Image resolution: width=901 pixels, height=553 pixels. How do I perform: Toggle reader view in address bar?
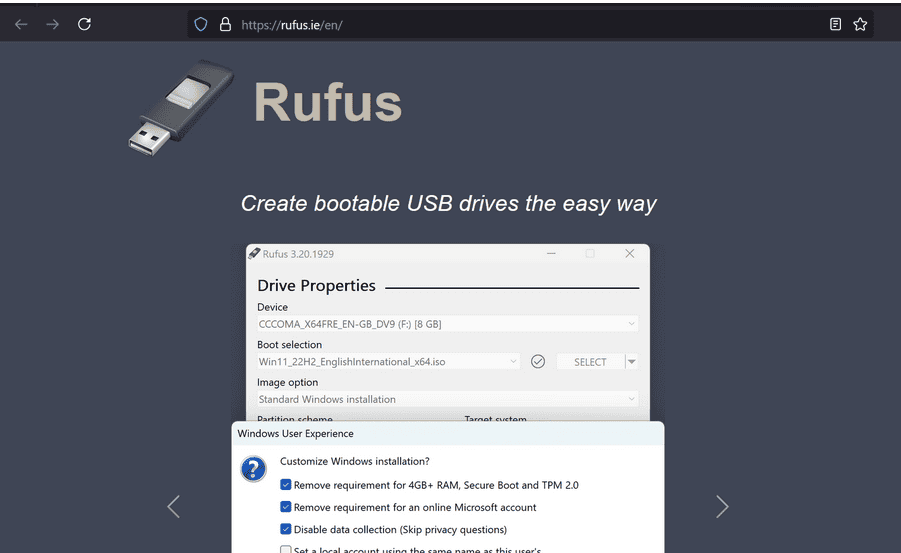pyautogui.click(x=835, y=24)
